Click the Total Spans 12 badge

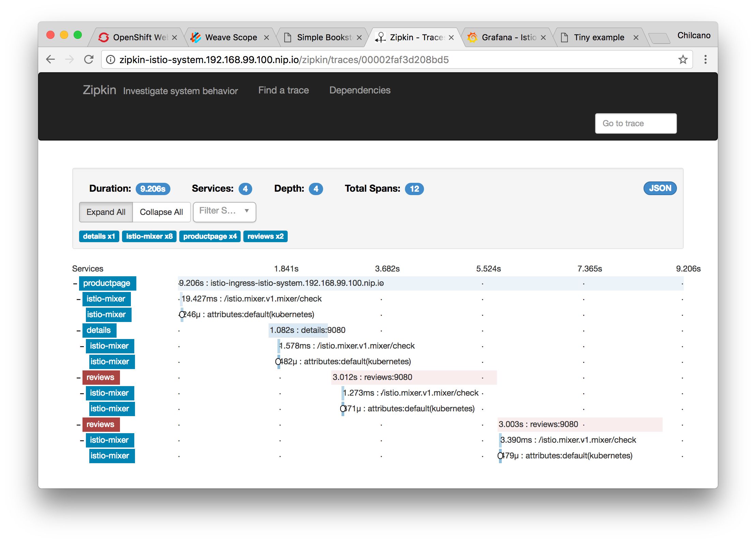(414, 189)
